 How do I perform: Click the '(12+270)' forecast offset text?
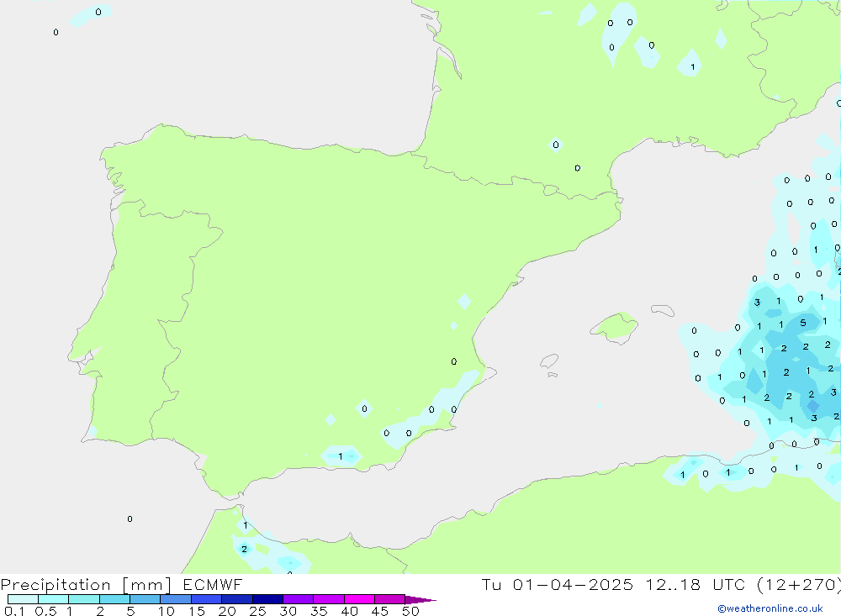[x=799, y=585]
